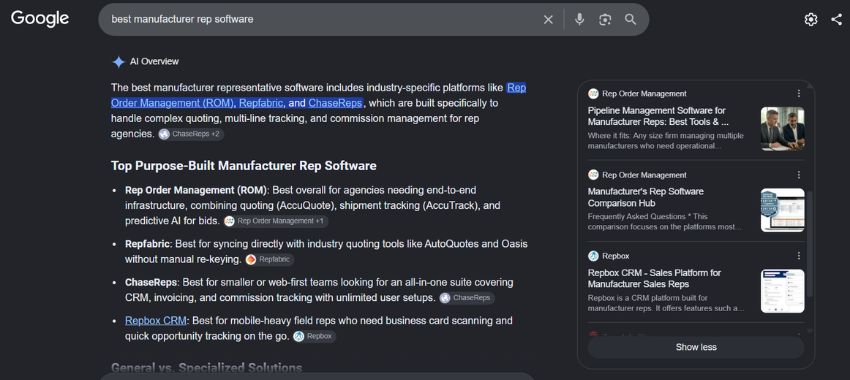This screenshot has width=850, height=380.
Task: Click the AI Overview label text
Action: pos(154,62)
